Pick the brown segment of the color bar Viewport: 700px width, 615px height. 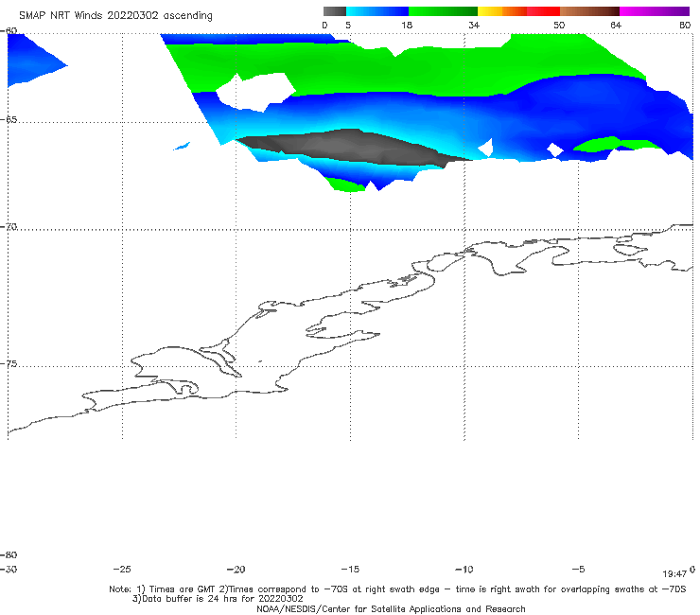point(589,11)
